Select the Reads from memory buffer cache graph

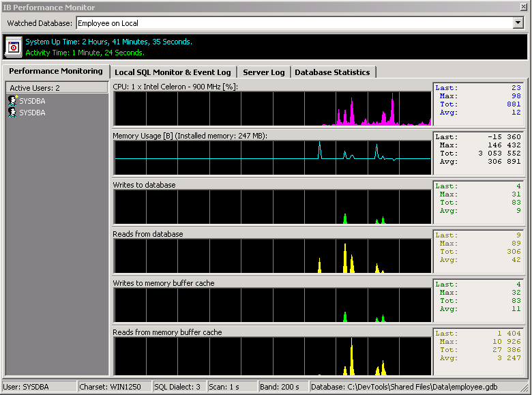coord(272,355)
